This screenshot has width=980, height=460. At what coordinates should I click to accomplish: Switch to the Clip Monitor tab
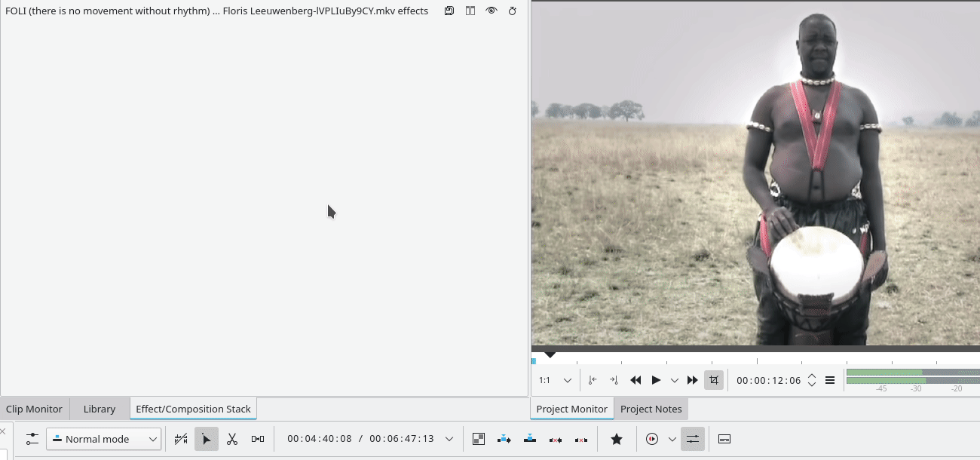pos(35,409)
